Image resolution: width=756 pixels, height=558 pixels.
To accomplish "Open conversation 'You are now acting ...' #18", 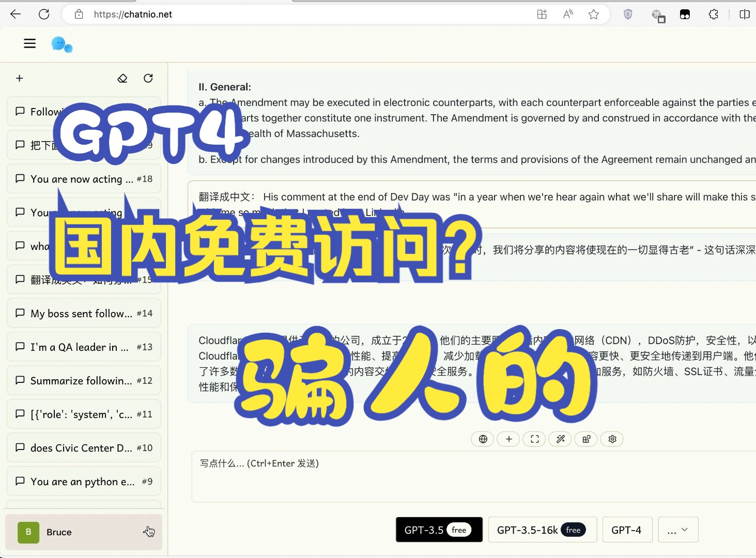I will pos(84,179).
